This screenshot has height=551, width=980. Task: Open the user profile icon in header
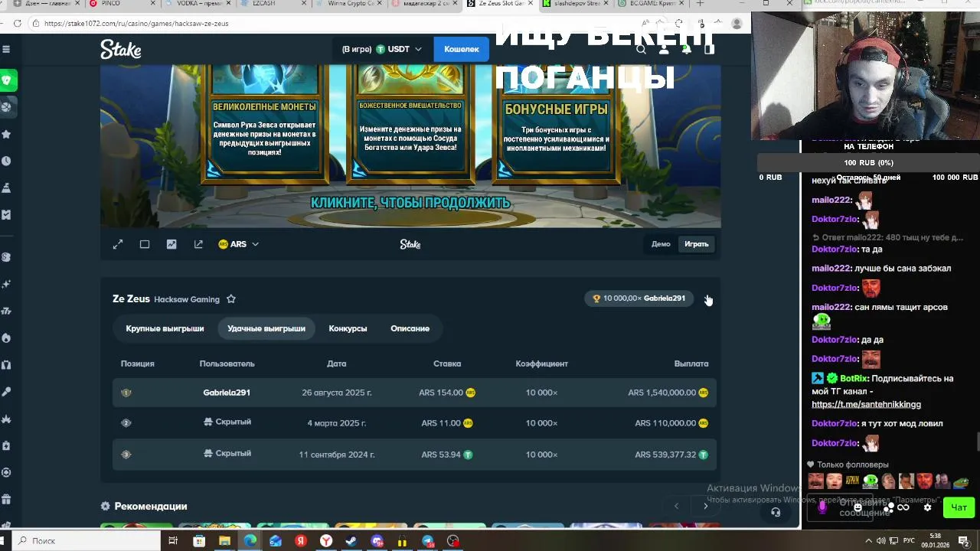point(664,49)
